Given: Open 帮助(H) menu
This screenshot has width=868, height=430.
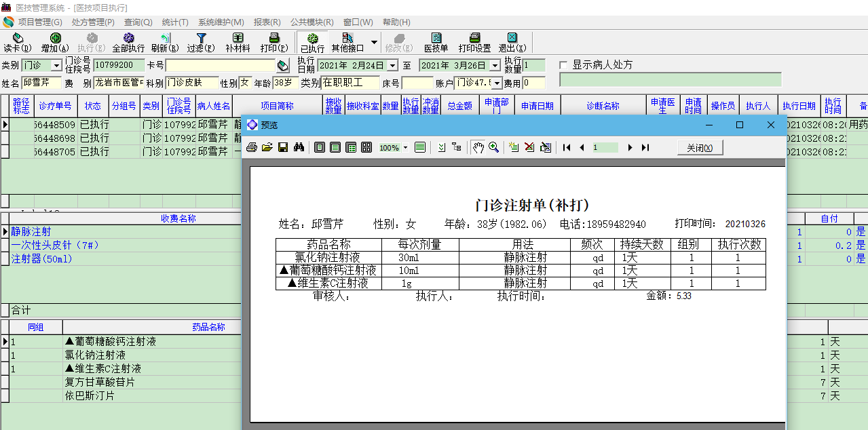Looking at the screenshot, I should (x=396, y=22).
